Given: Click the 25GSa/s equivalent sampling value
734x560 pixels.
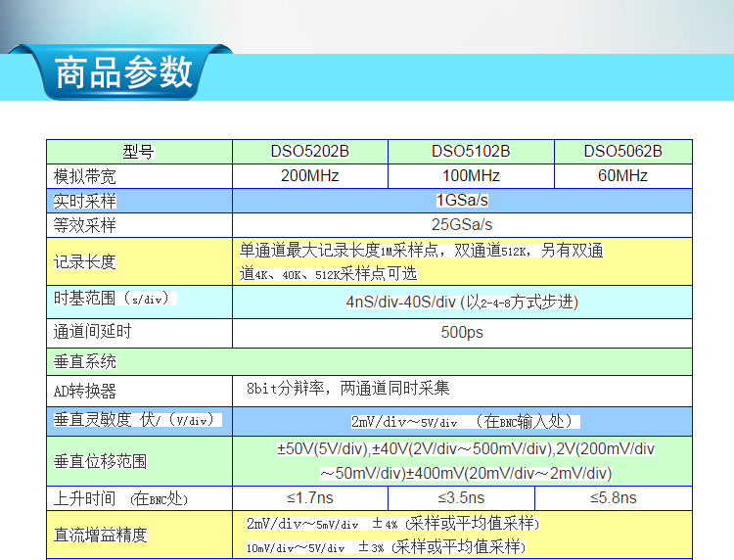Looking at the screenshot, I should [462, 225].
